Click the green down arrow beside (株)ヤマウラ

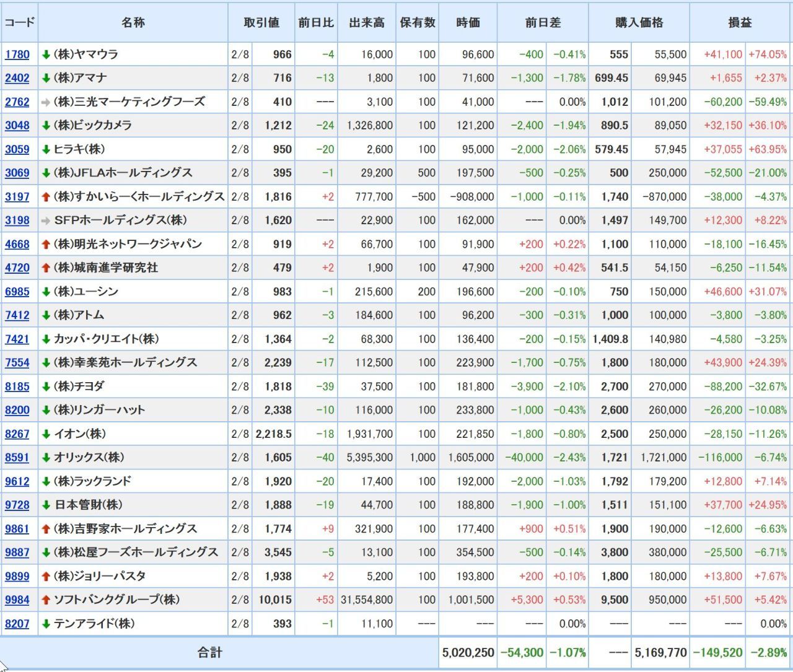46,55
